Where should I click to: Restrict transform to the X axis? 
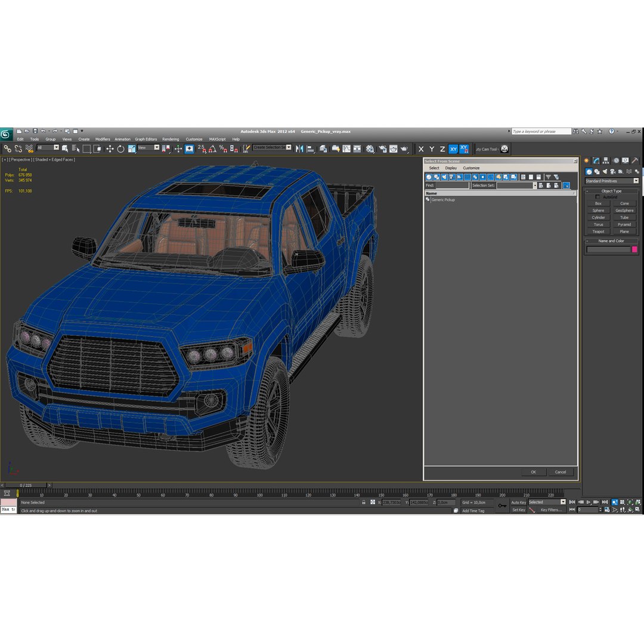pos(421,149)
